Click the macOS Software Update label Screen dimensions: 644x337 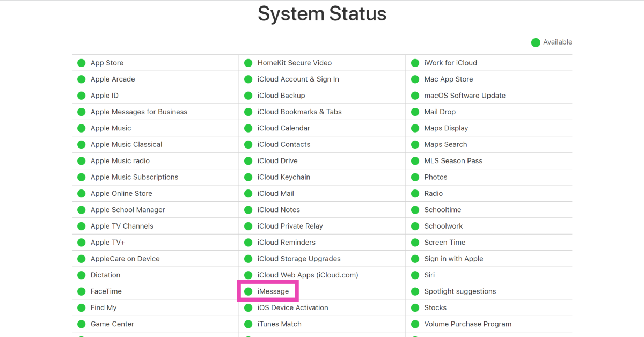[465, 96]
